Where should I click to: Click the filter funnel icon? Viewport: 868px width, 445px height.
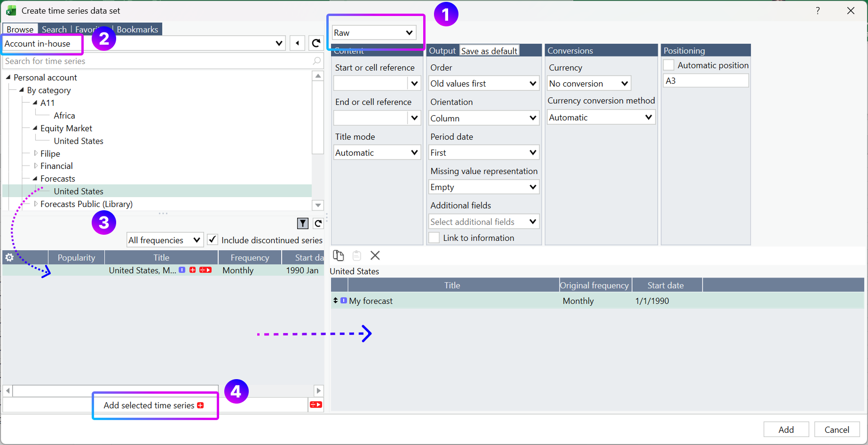click(303, 223)
